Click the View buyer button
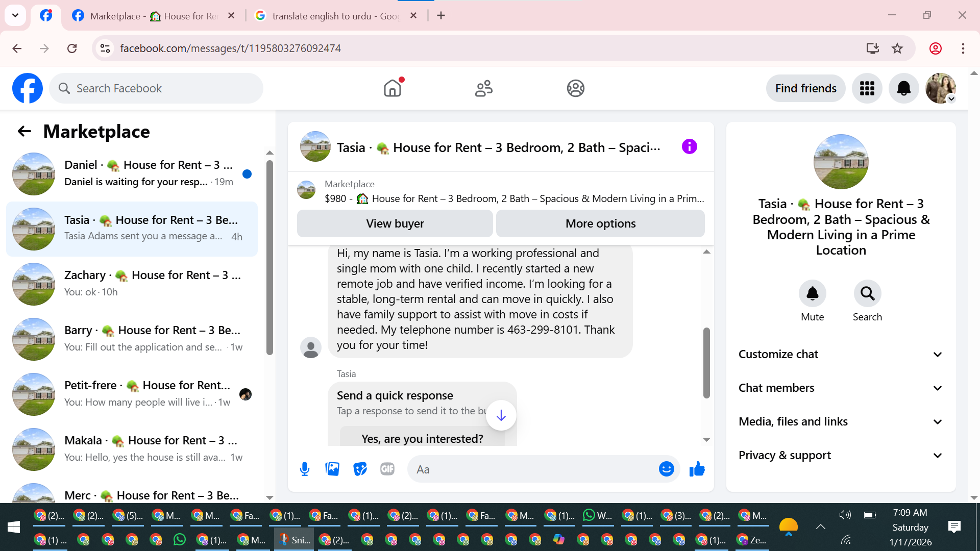 [395, 223]
